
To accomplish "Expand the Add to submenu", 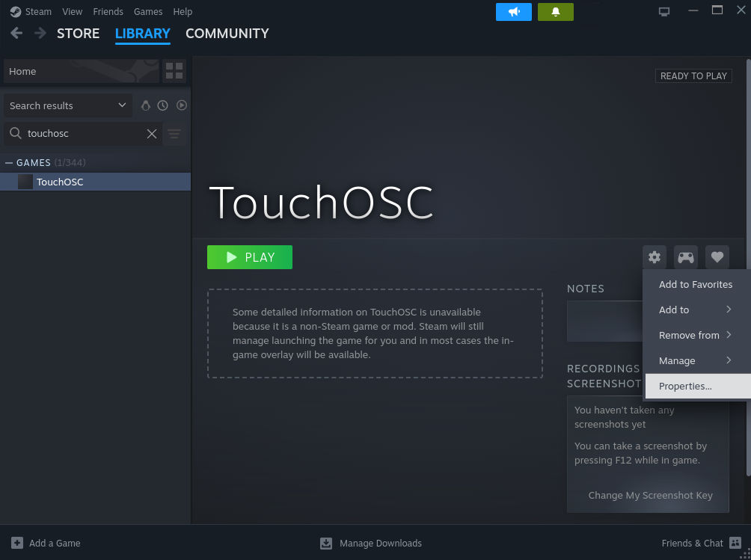I will 696,310.
